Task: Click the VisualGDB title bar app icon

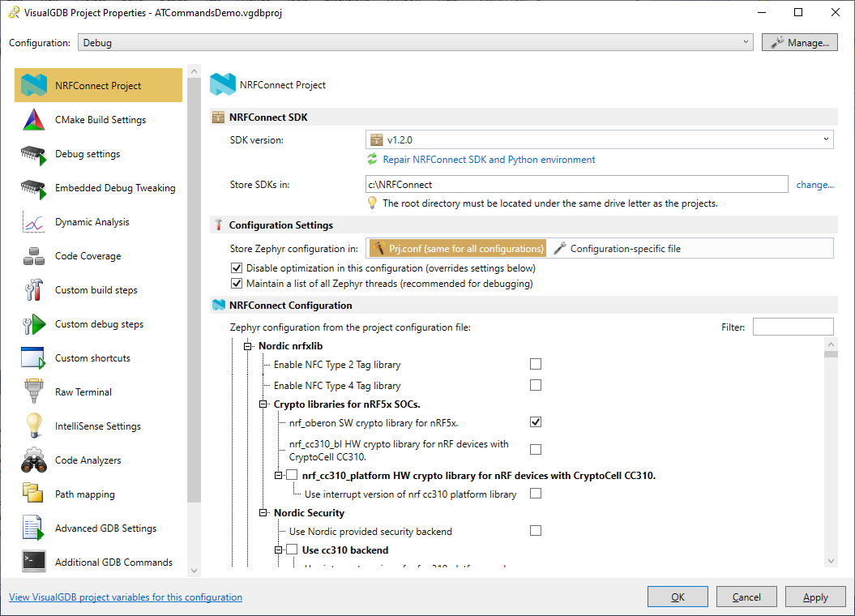Action: point(14,12)
